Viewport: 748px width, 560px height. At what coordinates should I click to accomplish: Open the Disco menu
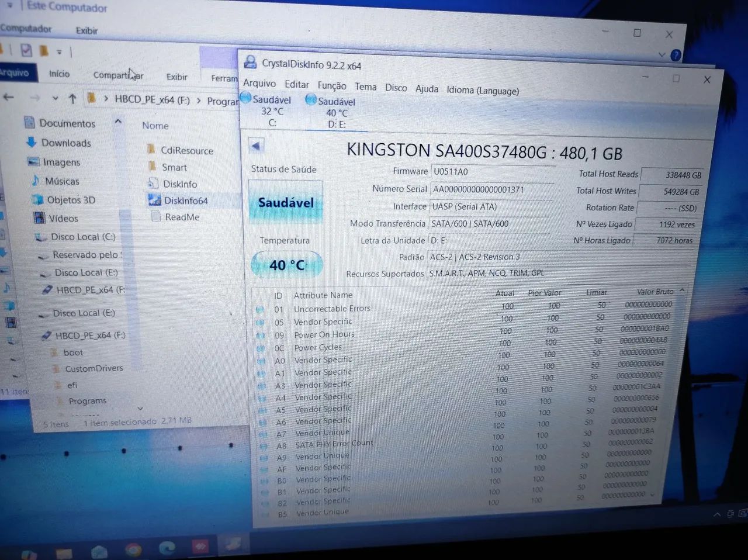pyautogui.click(x=396, y=88)
